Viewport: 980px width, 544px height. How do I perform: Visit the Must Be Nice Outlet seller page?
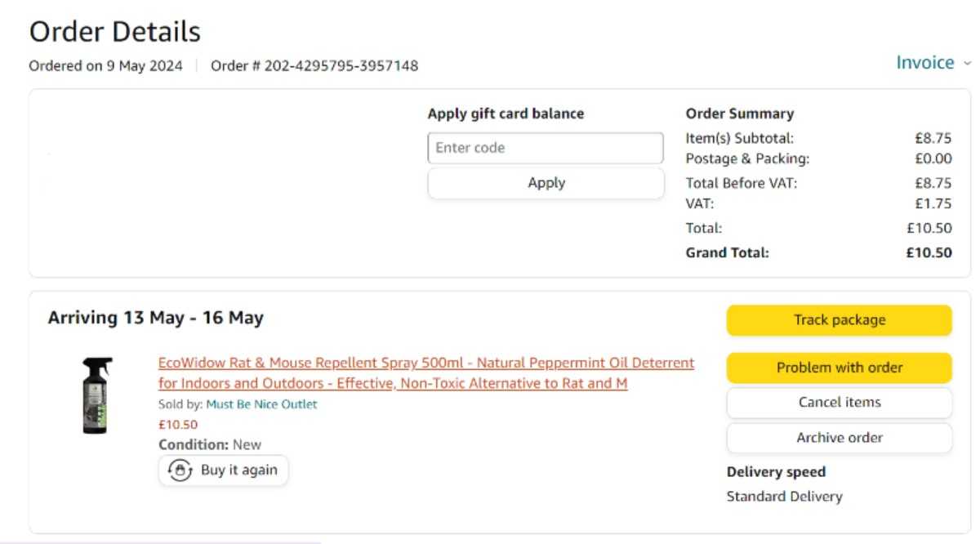[x=261, y=404]
